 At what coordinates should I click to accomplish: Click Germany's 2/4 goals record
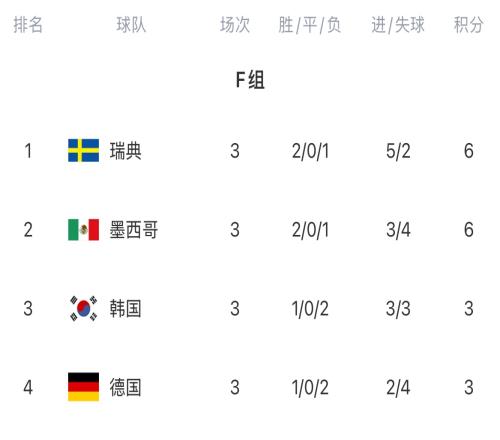(398, 387)
